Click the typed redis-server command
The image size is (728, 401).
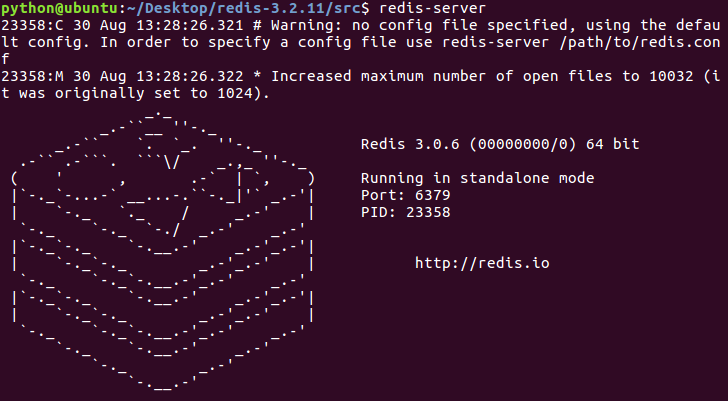(432, 8)
